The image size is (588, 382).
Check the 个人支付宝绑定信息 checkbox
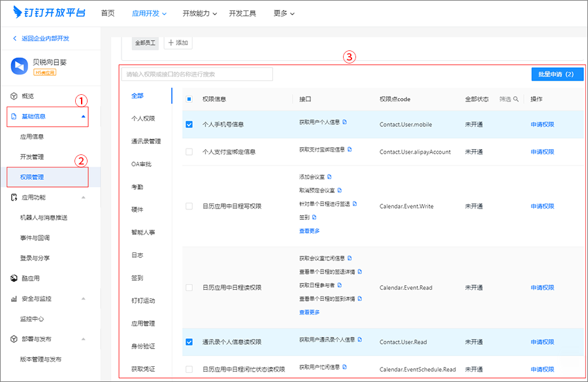click(189, 152)
